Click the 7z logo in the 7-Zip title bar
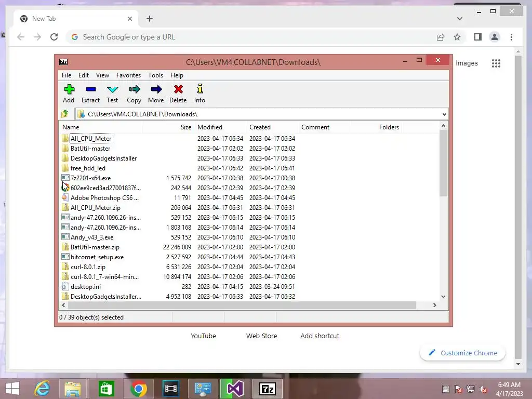Viewport: 532px width, 399px height. point(63,62)
